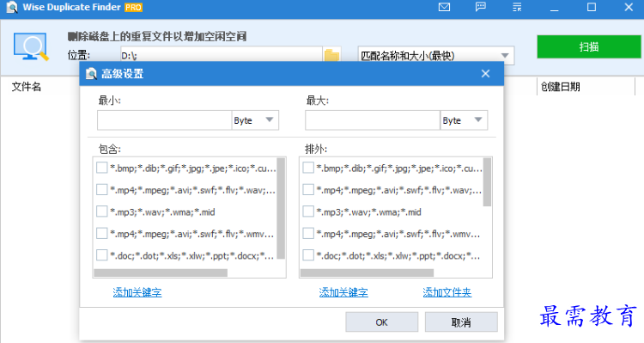Screen dimensions: 644x343
Task: Open the 最小 size unit Byte dropdown
Action: tap(255, 120)
